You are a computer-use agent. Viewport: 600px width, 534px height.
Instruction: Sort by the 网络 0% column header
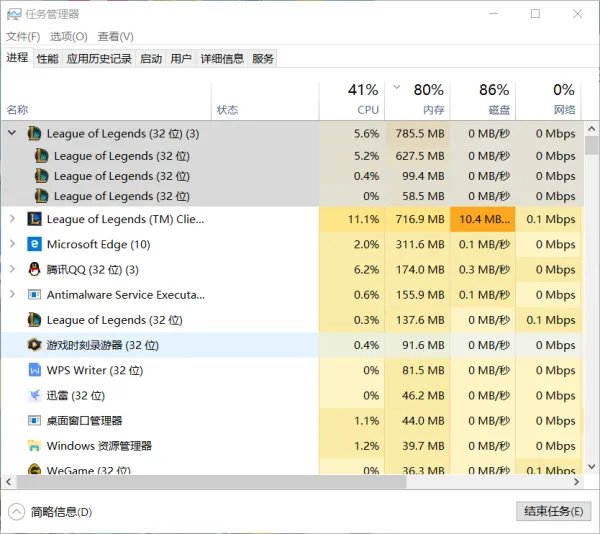(x=548, y=101)
